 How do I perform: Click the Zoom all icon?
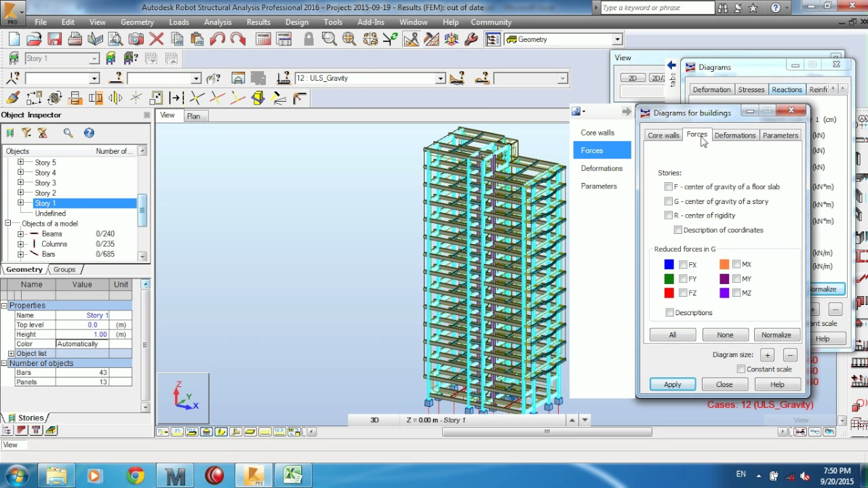tap(349, 39)
